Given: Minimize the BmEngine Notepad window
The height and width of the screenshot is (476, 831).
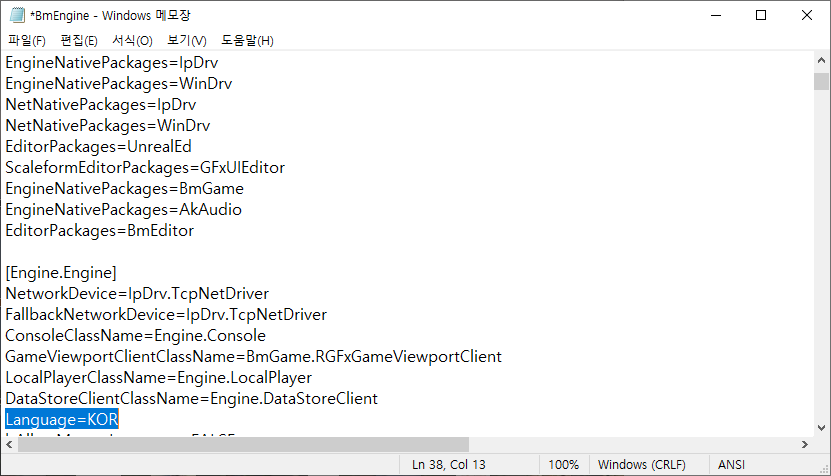Looking at the screenshot, I should point(716,15).
